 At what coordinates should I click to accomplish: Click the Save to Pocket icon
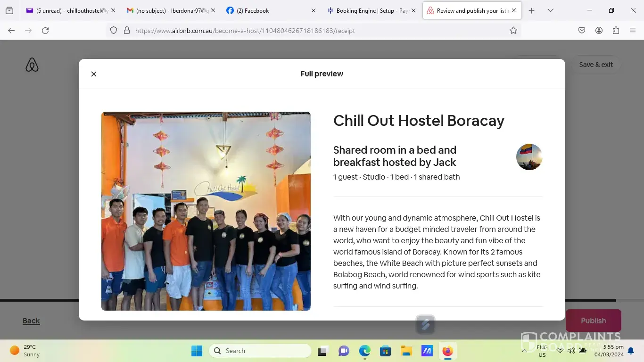pos(582,31)
